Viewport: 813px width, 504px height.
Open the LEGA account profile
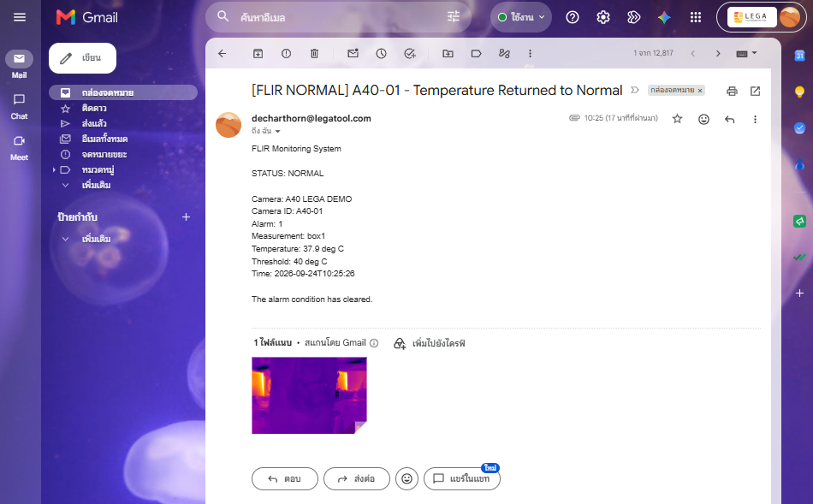click(762, 17)
